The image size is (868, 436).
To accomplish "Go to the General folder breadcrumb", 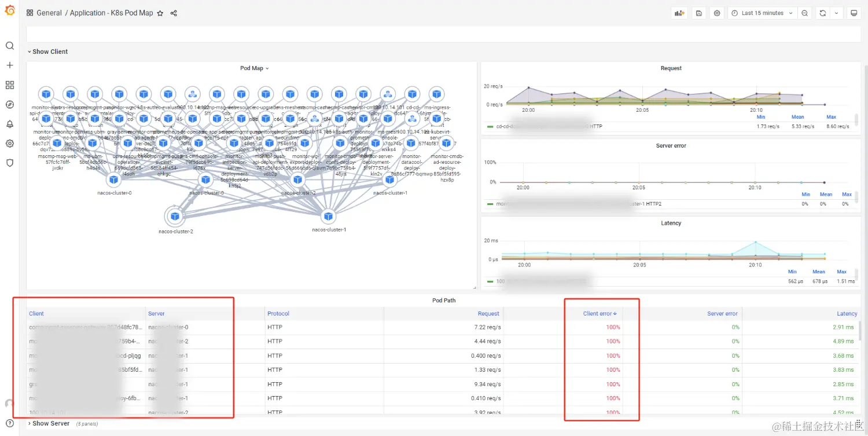I will click(49, 13).
